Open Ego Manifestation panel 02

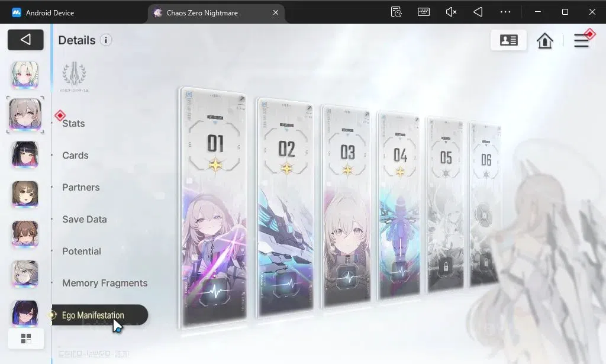(286, 209)
